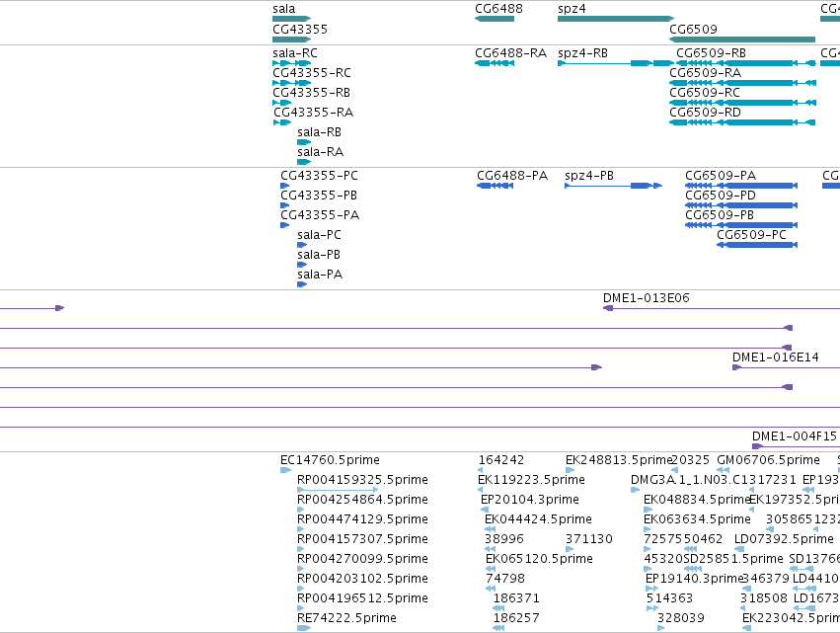Select the sala gene feature
This screenshot has width=840, height=633.
point(291,19)
